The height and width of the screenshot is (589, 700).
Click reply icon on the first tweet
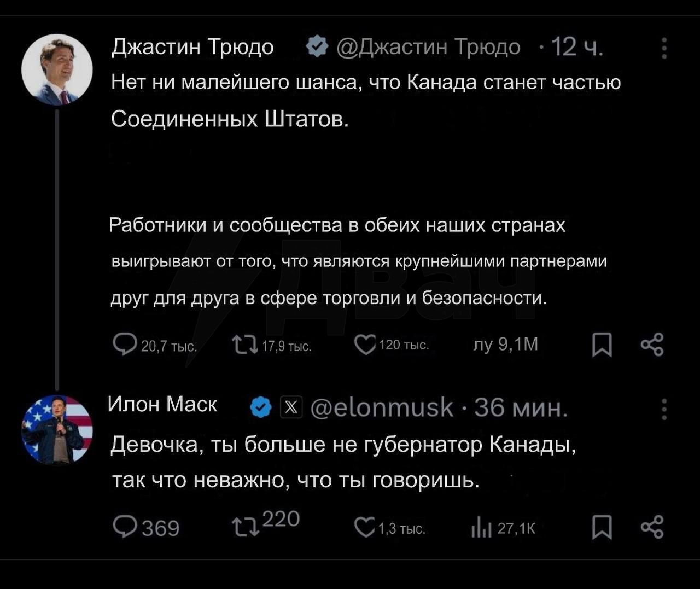[x=125, y=345]
